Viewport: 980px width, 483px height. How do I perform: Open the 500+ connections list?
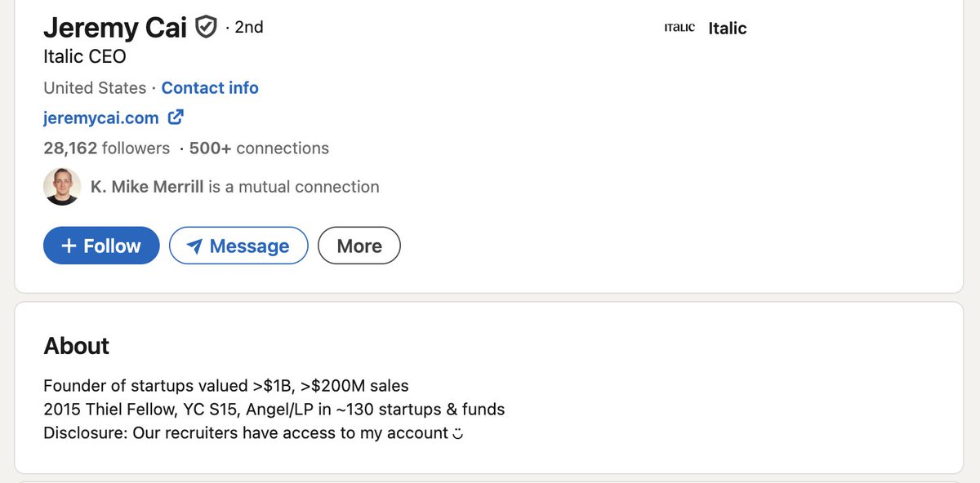(x=259, y=148)
